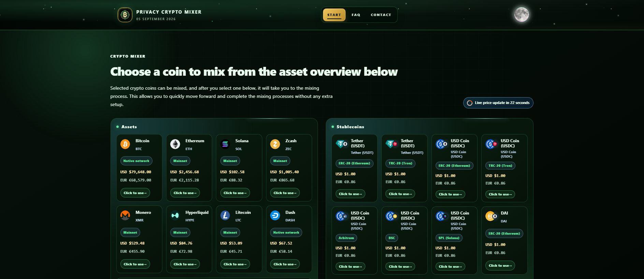Screen dimensions: 644x279
Task: Click 'Click to use' under Dash
Action: 285,264
